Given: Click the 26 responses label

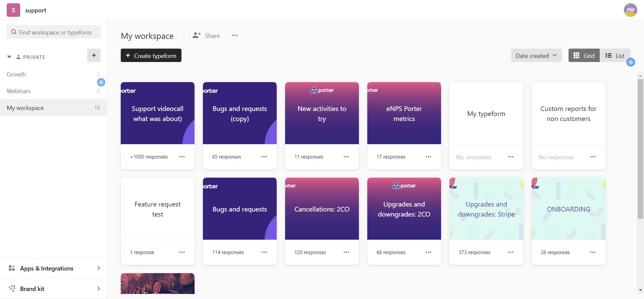Looking at the screenshot, I should [555, 252].
